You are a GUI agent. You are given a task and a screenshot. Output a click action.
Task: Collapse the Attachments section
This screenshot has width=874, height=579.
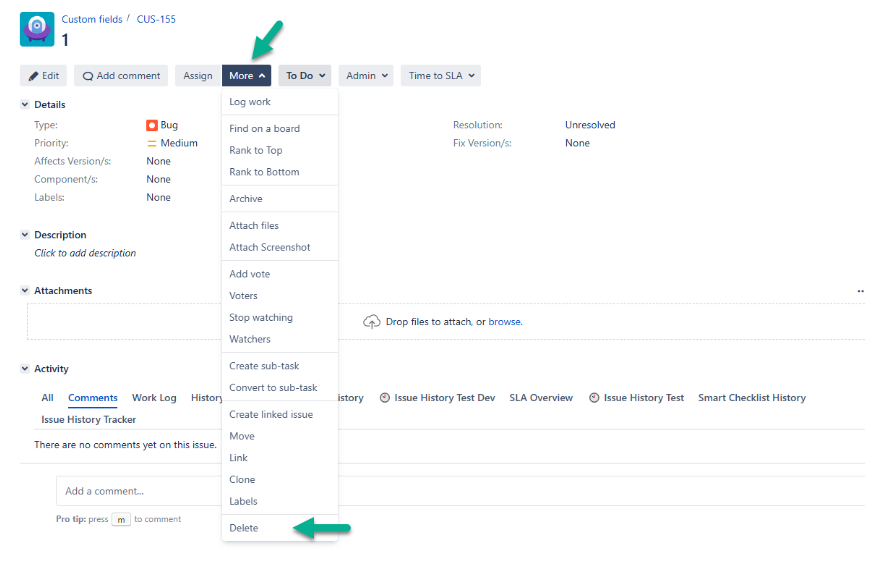[x=24, y=290]
